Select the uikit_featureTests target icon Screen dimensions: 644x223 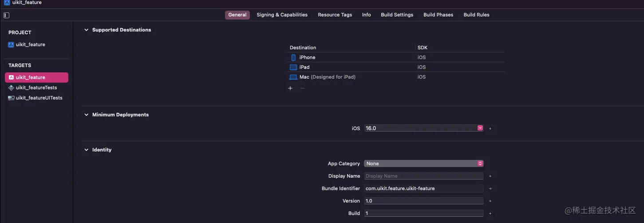[x=12, y=88]
